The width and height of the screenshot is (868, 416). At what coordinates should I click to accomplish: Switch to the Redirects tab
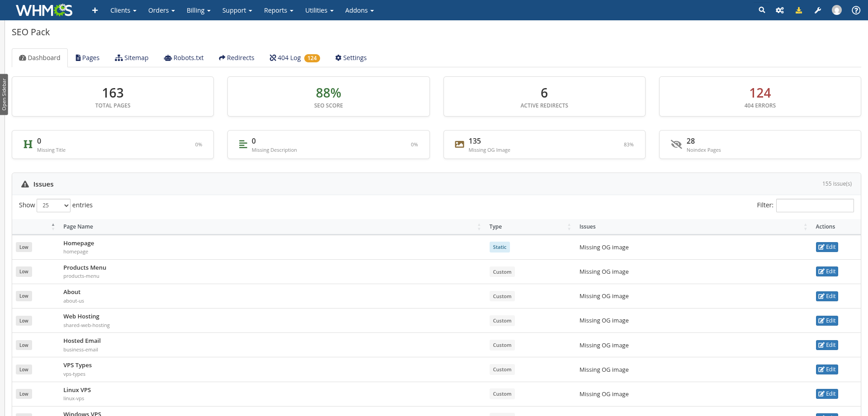(x=236, y=58)
